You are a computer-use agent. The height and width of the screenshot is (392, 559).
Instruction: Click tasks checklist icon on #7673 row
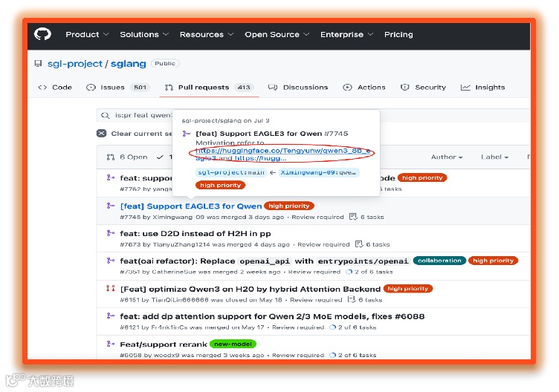(358, 244)
